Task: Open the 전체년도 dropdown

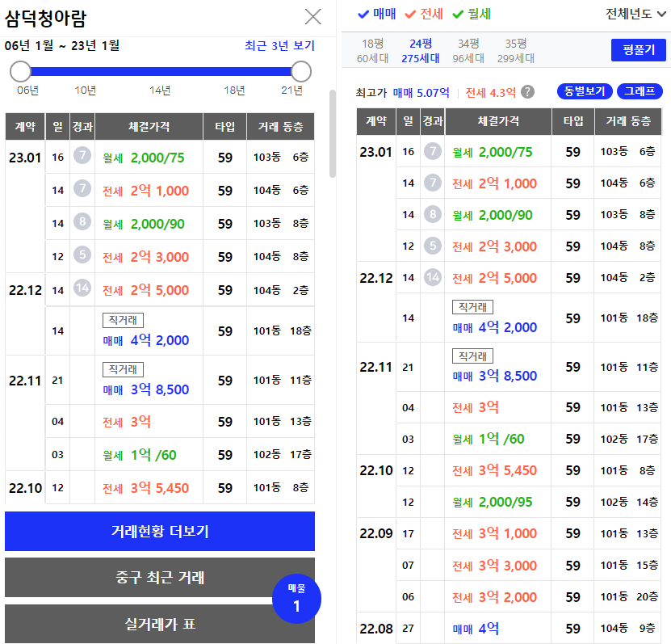Action: click(x=635, y=14)
